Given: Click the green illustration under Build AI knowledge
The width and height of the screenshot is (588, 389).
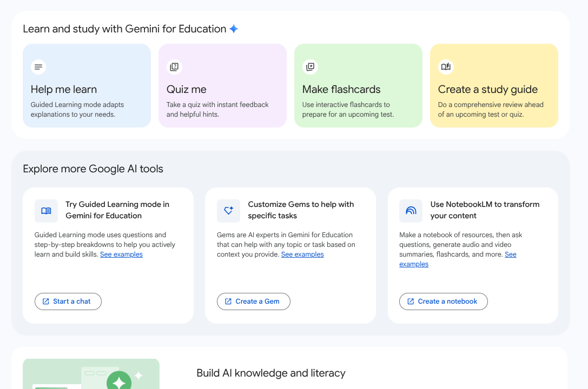Looking at the screenshot, I should [90, 373].
